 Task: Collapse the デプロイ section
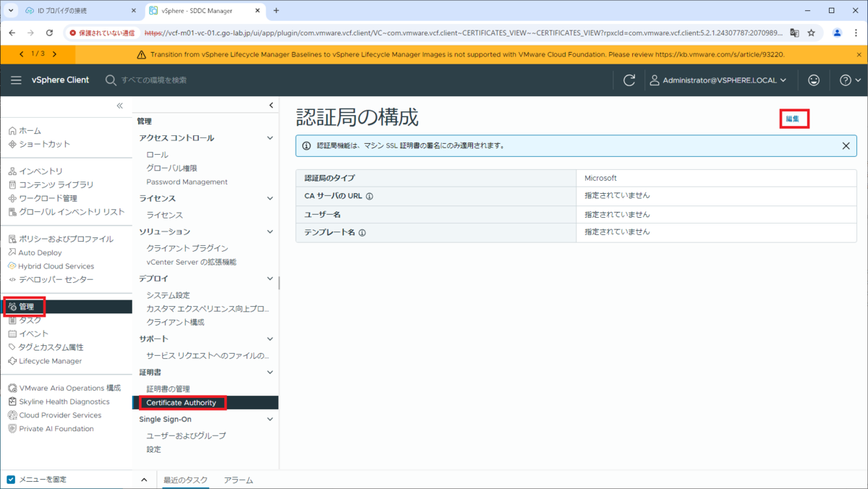[x=270, y=278]
